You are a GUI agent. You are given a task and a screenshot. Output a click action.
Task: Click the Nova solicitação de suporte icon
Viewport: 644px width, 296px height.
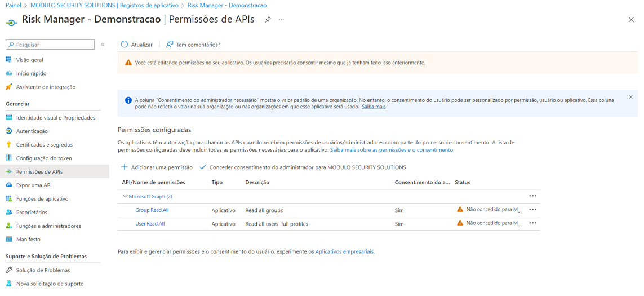pyautogui.click(x=9, y=284)
